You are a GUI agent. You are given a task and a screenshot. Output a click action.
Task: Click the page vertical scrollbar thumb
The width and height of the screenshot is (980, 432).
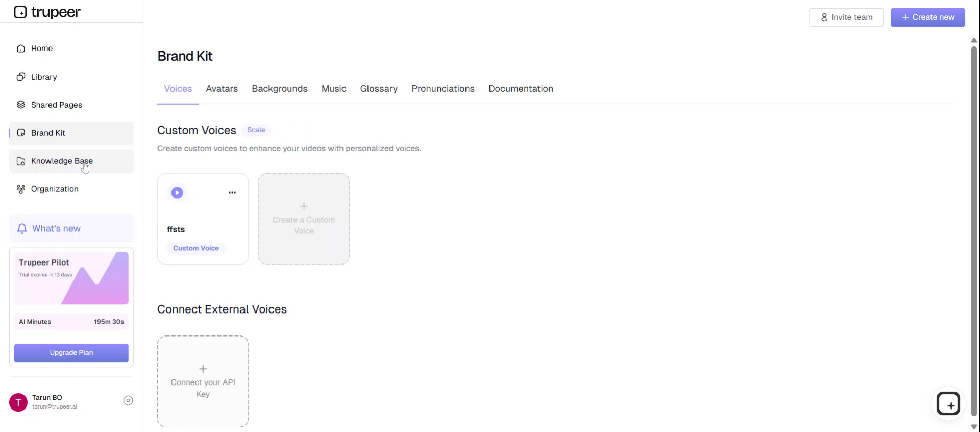point(974,231)
